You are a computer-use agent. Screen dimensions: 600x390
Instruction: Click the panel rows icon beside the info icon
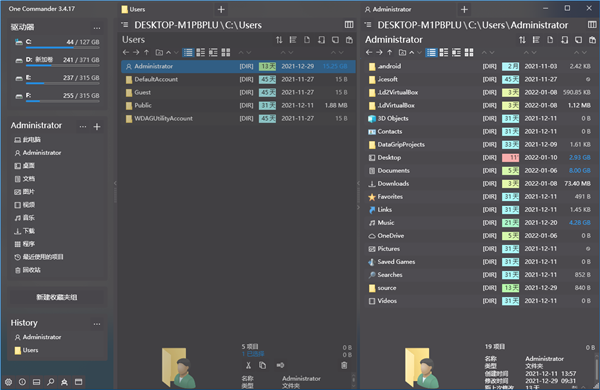pos(36,382)
